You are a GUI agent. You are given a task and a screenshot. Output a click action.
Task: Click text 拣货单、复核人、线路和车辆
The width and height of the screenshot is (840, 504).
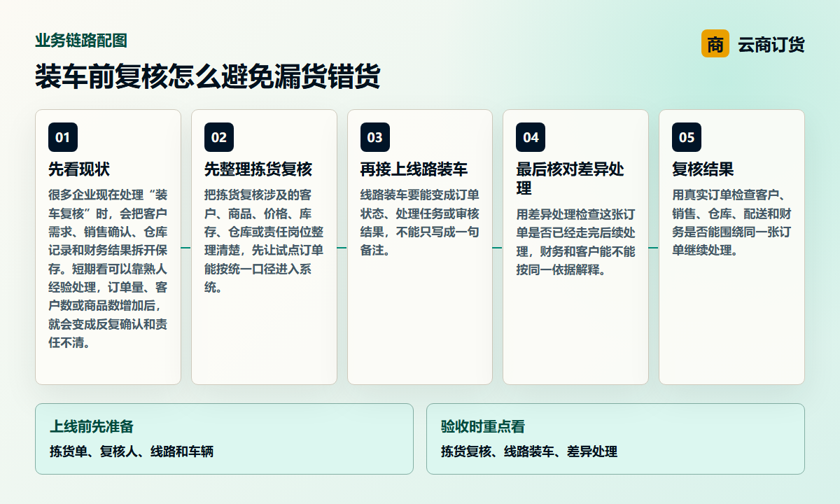(x=132, y=451)
